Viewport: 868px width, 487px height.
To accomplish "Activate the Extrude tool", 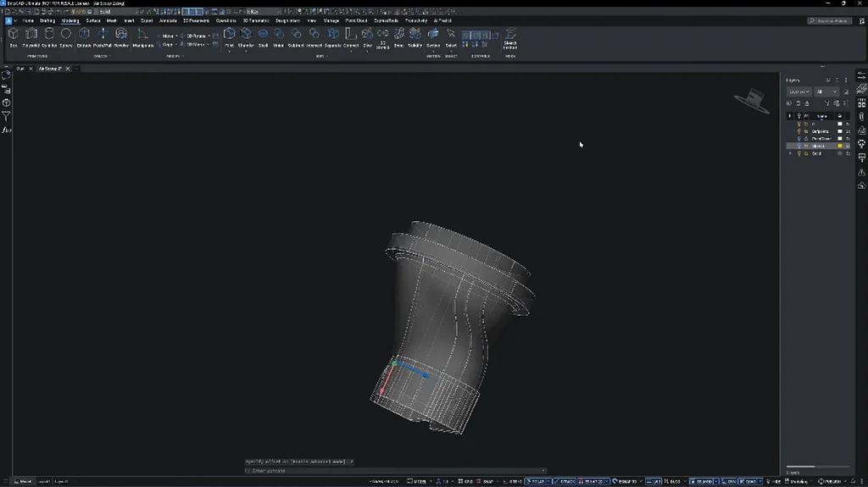I will (x=84, y=37).
